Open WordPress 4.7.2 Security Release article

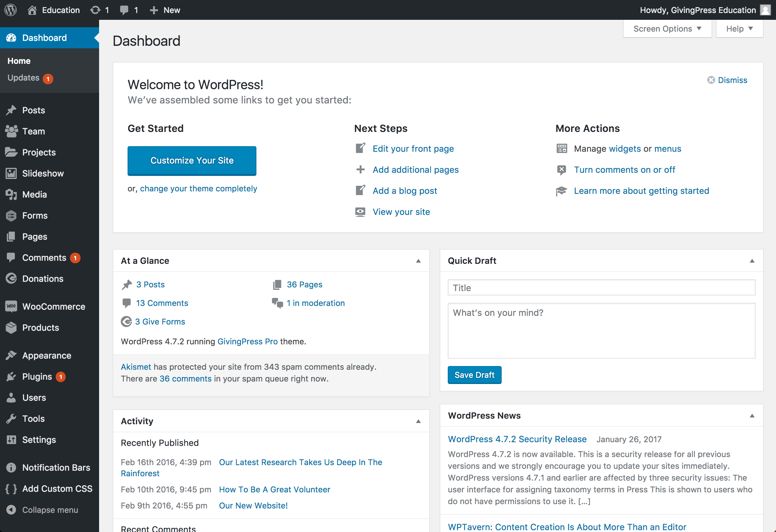[x=517, y=439]
